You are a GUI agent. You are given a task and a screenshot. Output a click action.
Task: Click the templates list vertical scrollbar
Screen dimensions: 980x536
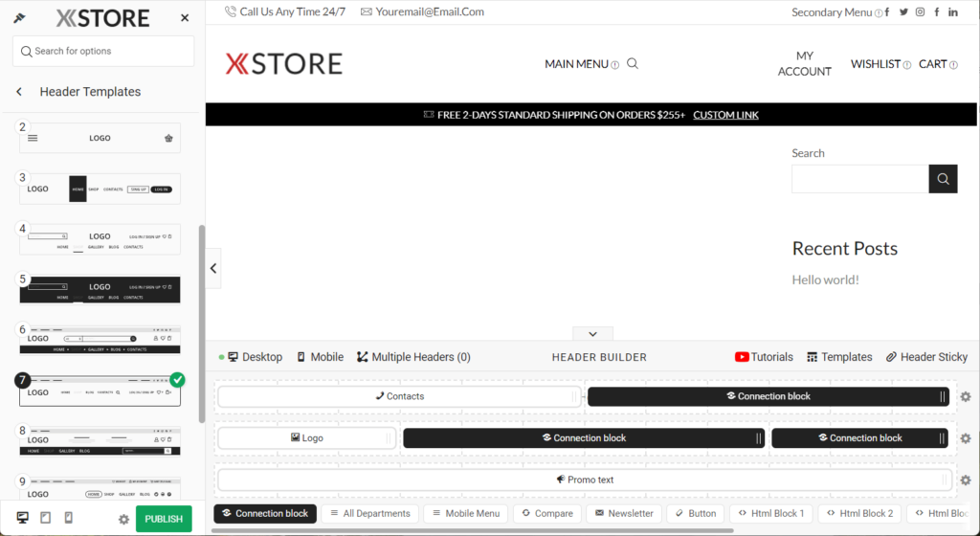point(201,324)
